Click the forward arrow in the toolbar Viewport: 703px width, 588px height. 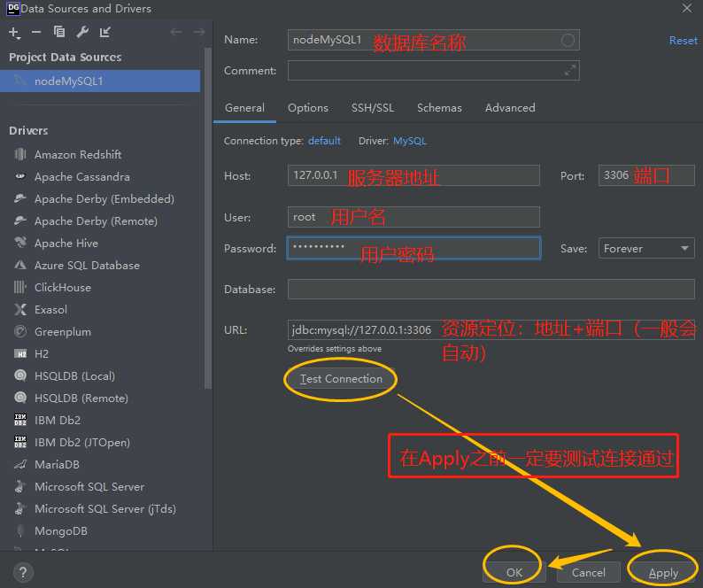[x=198, y=32]
